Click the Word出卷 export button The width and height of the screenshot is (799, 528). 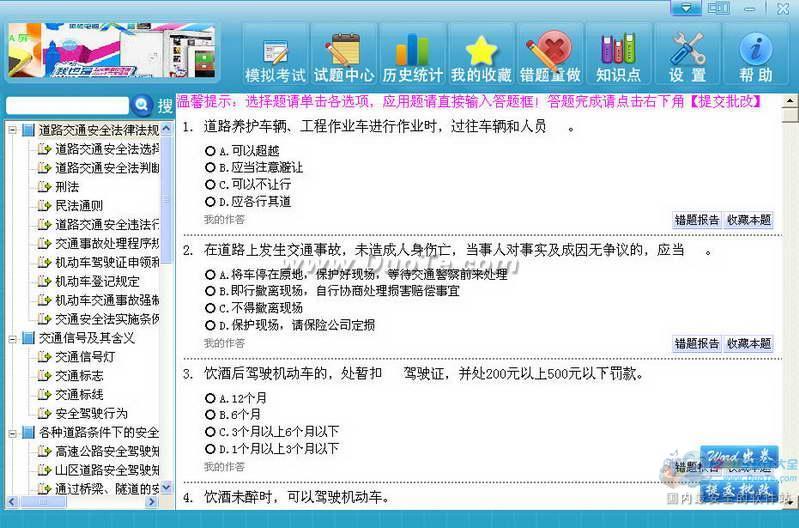(x=739, y=457)
